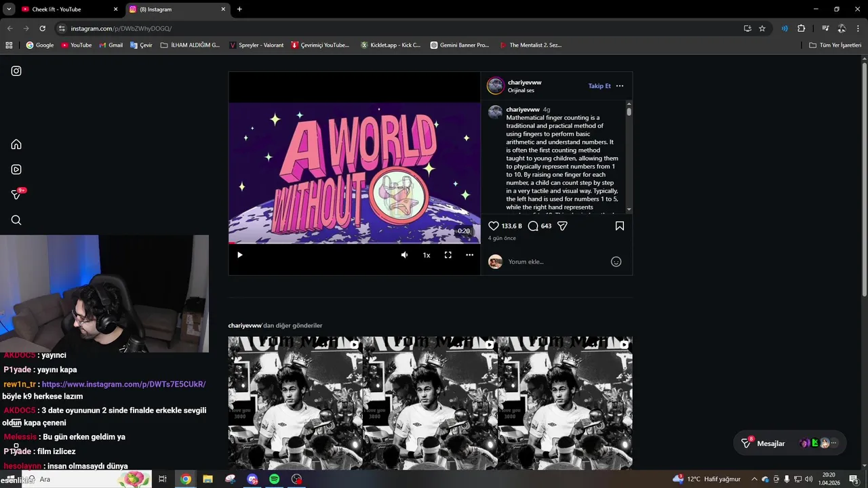The width and height of the screenshot is (868, 488).
Task: Open first Tom Man post thumbnail
Action: (x=295, y=403)
